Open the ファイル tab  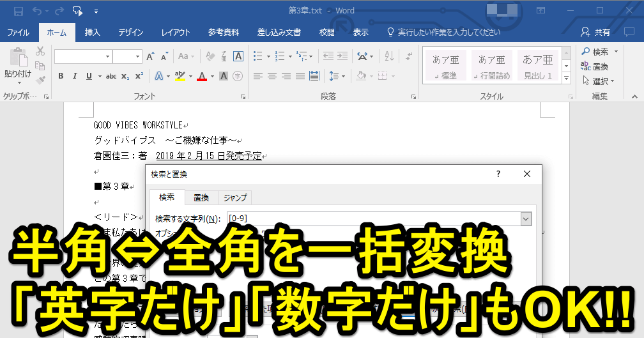coord(19,33)
